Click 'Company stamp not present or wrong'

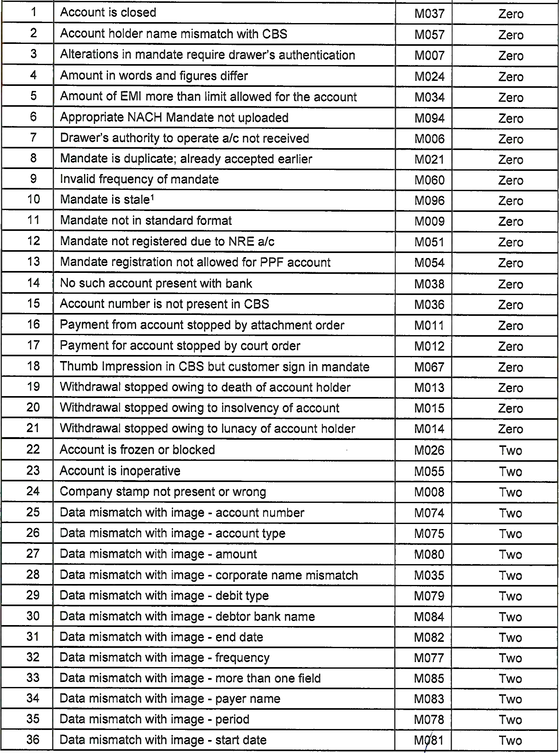tap(163, 492)
